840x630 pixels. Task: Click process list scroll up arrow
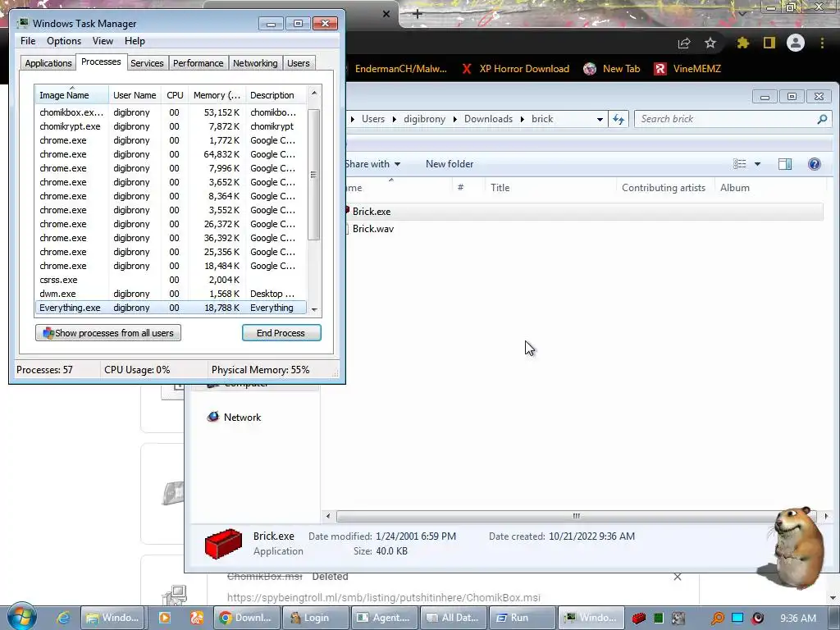314,93
